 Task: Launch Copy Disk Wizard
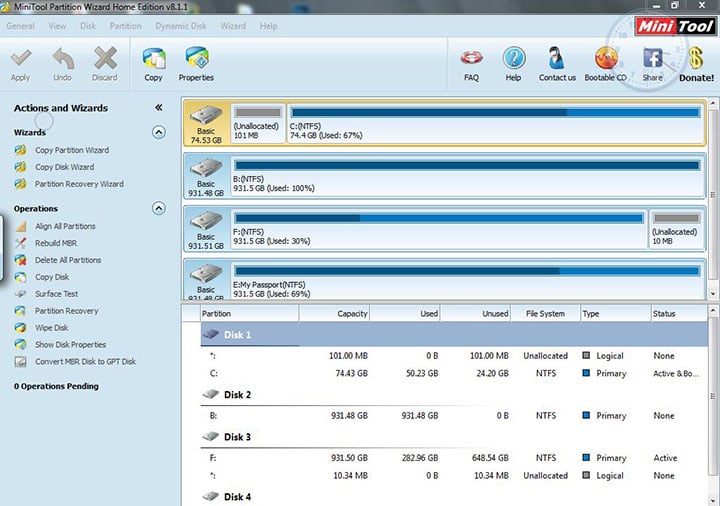click(x=64, y=167)
